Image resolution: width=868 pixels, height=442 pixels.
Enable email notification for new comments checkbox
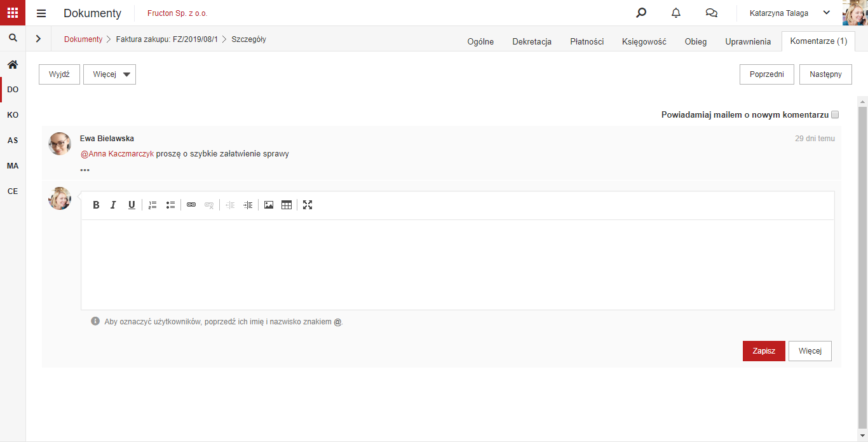835,114
